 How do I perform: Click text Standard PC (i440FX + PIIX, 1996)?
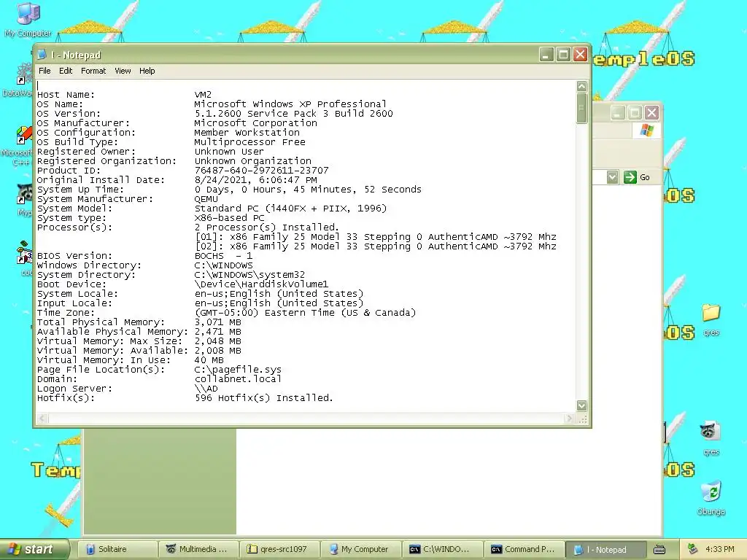[x=290, y=209]
